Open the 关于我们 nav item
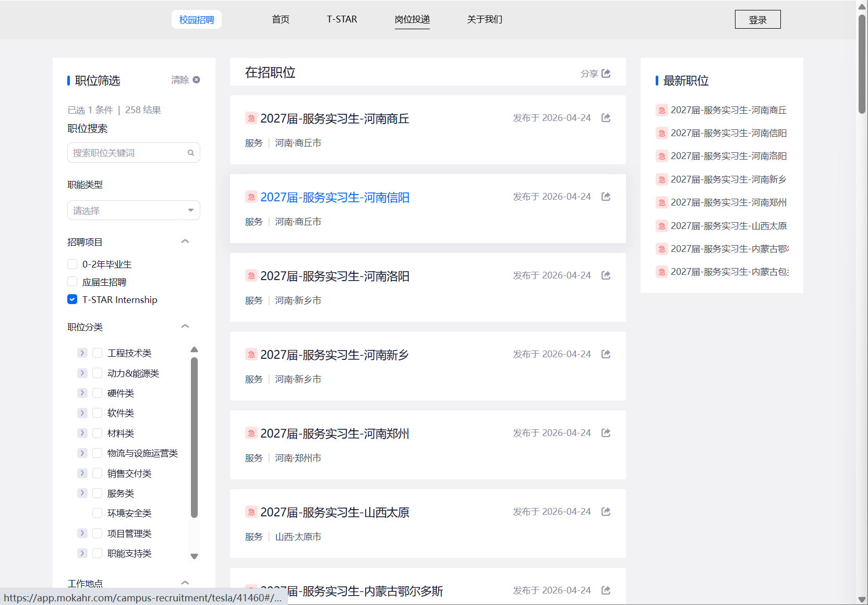Image resolution: width=868 pixels, height=605 pixels. click(x=485, y=19)
